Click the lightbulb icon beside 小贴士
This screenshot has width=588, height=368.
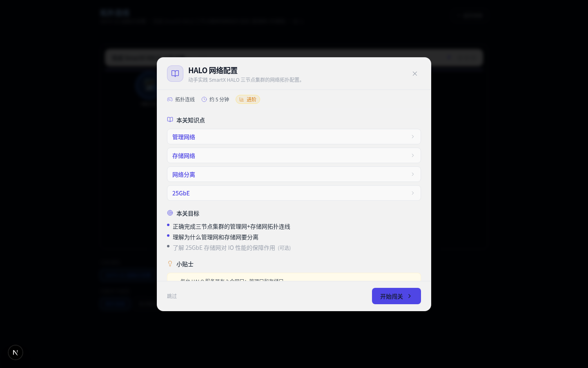tap(170, 263)
